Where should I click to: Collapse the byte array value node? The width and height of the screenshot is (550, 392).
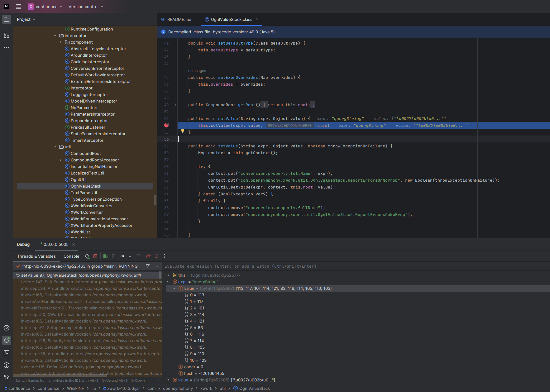[174, 288]
